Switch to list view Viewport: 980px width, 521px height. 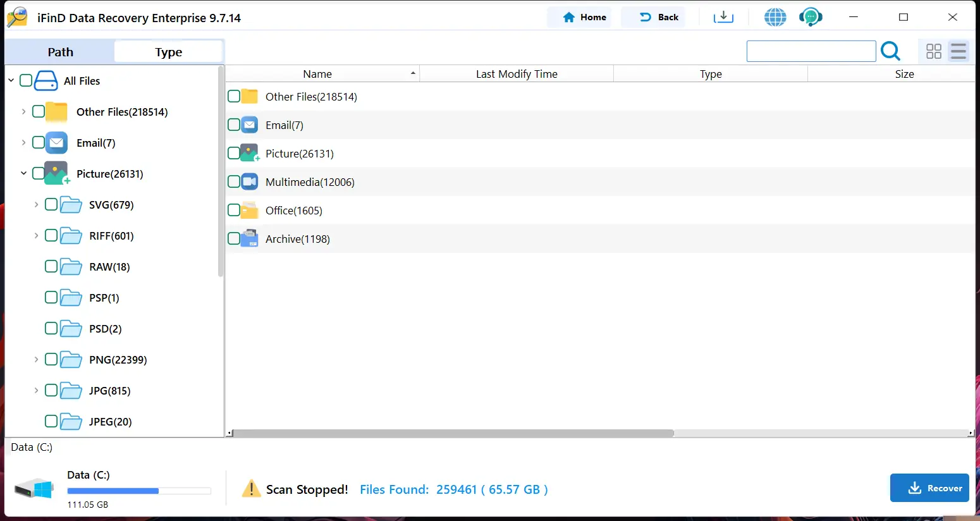click(x=959, y=51)
